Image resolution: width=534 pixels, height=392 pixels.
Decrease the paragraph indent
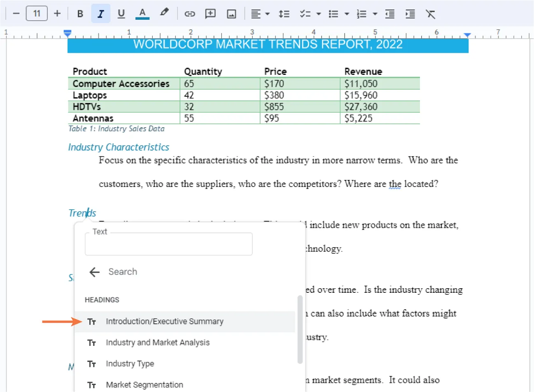[389, 14]
